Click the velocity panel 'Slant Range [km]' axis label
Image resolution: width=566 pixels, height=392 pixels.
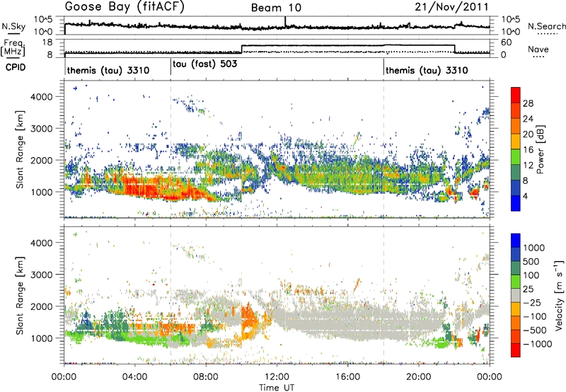(20, 296)
